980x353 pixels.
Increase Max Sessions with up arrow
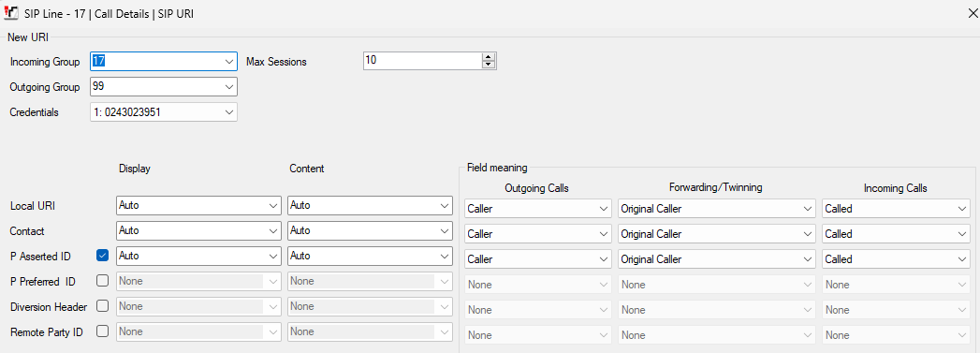[489, 57]
